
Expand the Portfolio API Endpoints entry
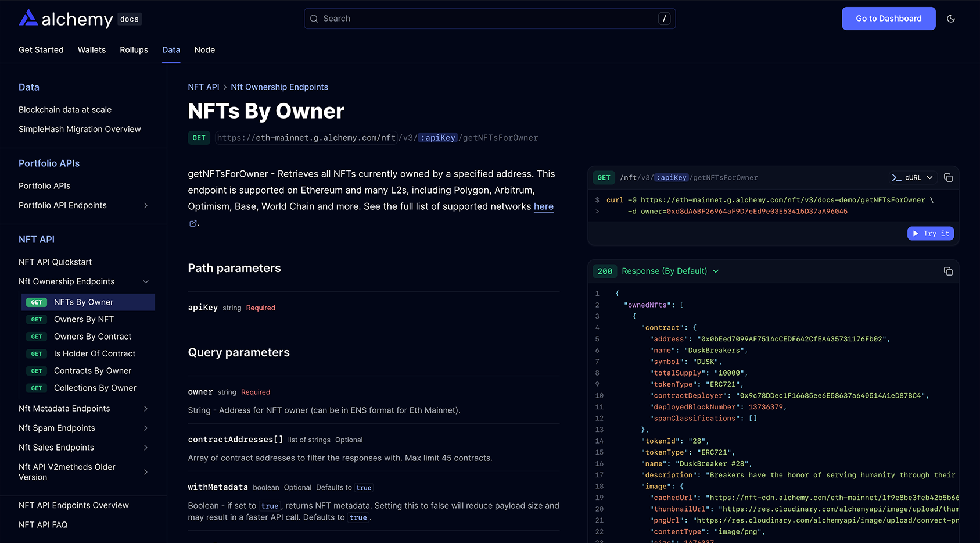tap(146, 205)
